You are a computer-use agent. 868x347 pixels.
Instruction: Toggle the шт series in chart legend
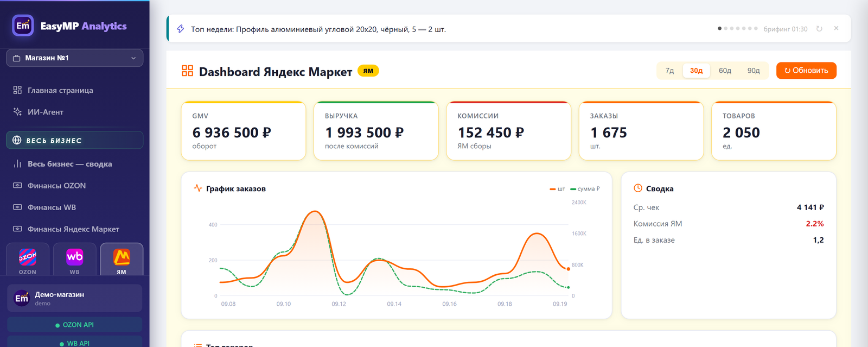(557, 189)
